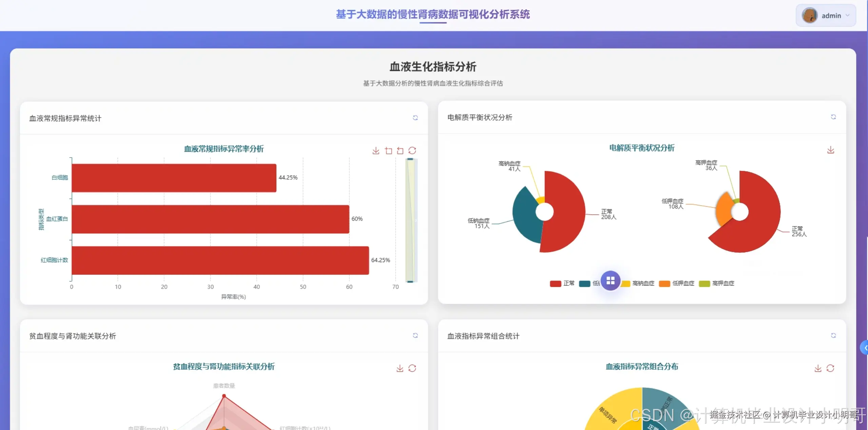Refresh the 贫血程度与肾功能指标关联分析 chart
The height and width of the screenshot is (430, 868).
413,368
